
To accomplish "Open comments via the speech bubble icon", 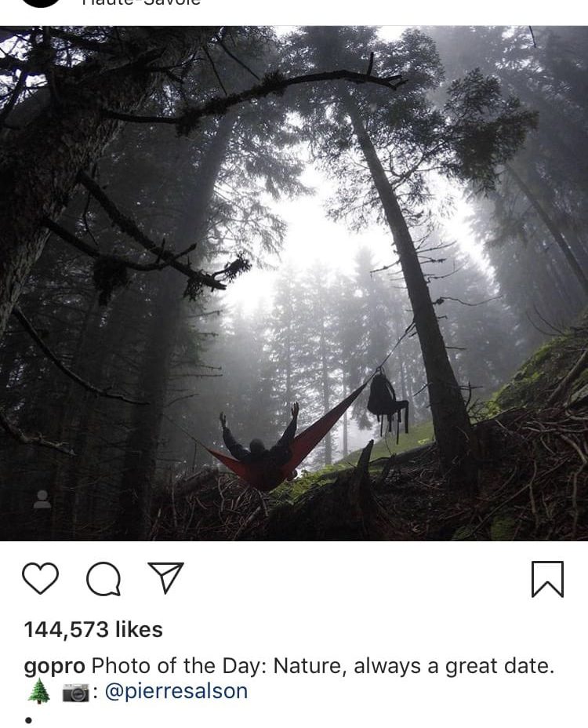I will [x=104, y=578].
